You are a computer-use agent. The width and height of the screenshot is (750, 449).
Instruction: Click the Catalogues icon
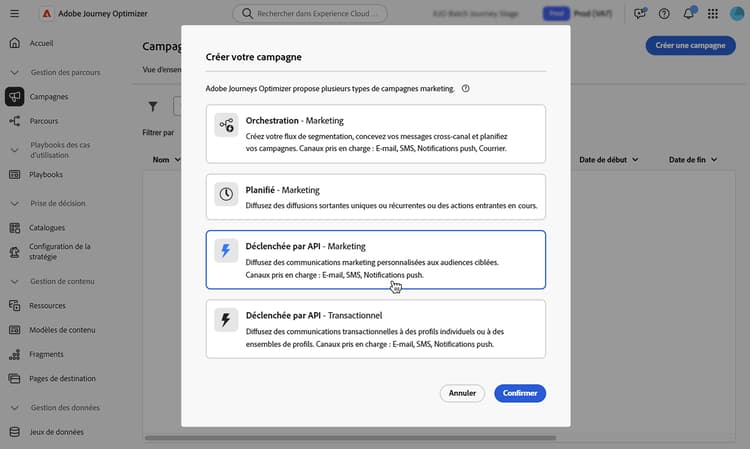14,227
